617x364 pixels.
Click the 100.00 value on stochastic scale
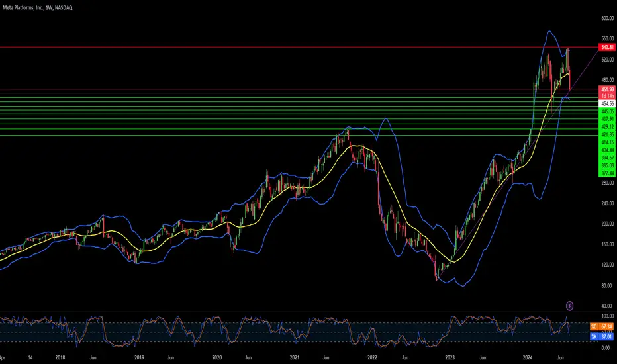pyautogui.click(x=608, y=316)
